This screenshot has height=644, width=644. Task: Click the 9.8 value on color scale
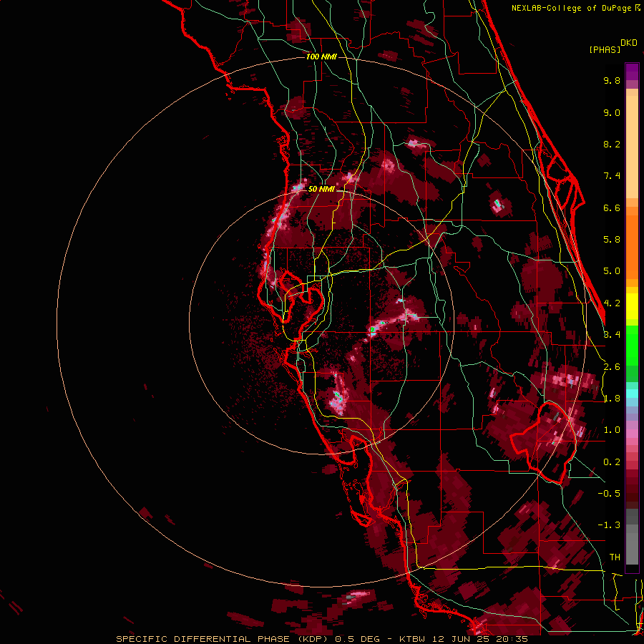(x=612, y=80)
